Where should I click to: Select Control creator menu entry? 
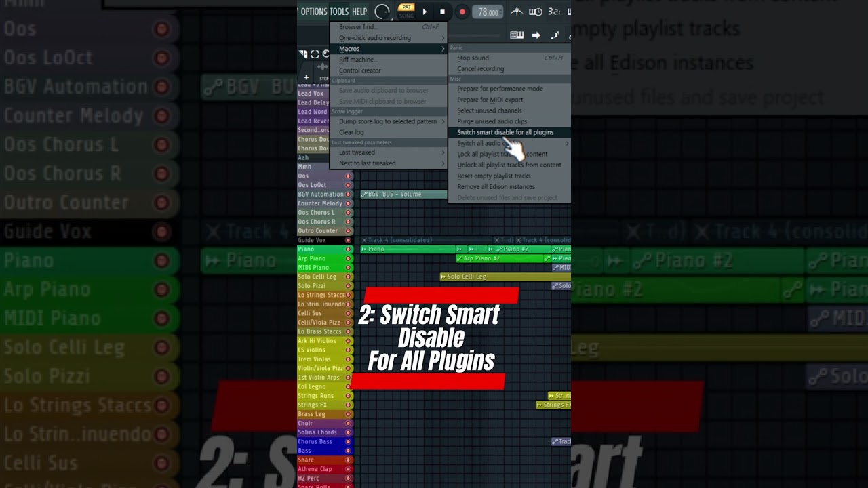point(389,70)
